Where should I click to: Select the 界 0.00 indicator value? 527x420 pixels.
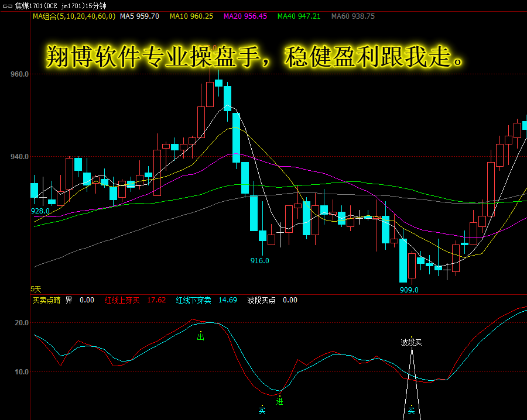[80, 300]
